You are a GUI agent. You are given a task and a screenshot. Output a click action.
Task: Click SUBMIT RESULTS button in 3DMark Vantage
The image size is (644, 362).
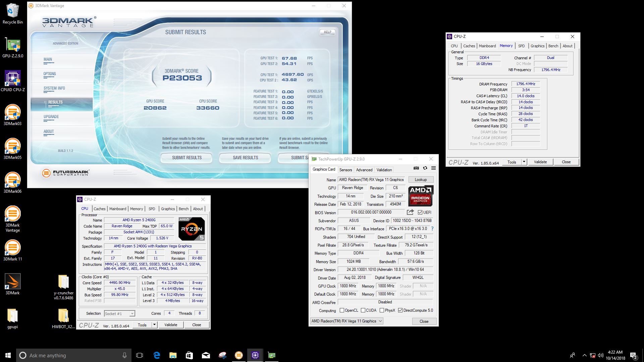click(187, 158)
